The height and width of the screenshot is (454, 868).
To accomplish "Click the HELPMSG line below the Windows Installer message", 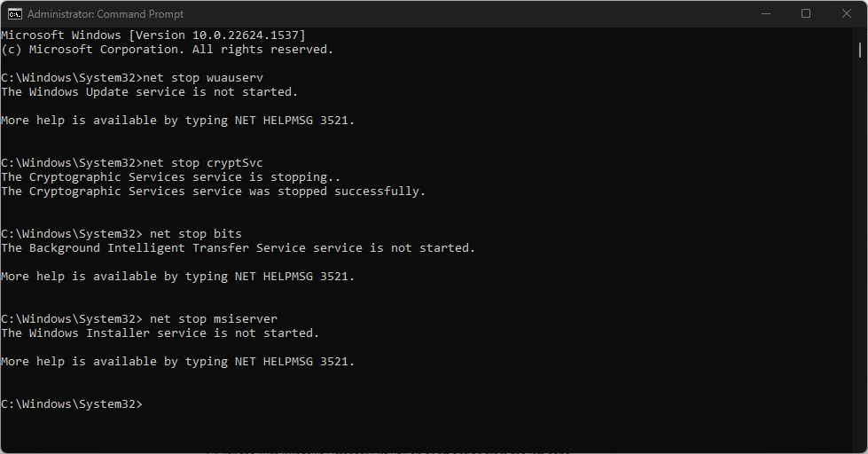I will (177, 362).
